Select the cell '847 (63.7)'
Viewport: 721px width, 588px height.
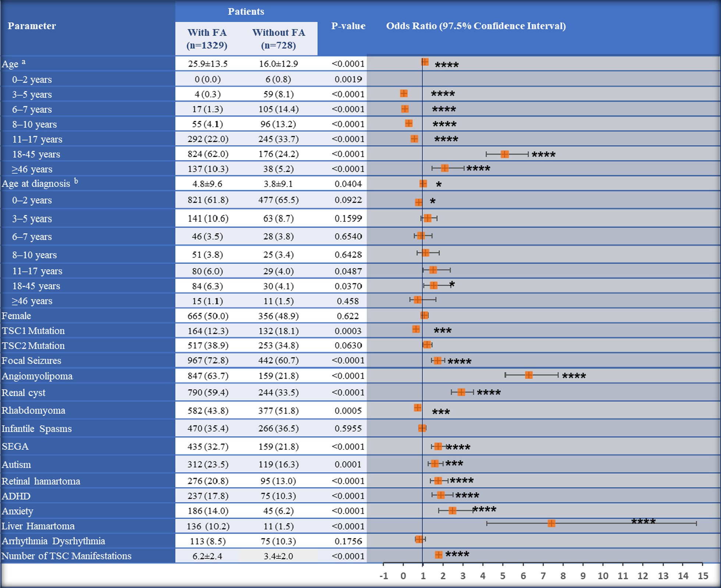[208, 376]
